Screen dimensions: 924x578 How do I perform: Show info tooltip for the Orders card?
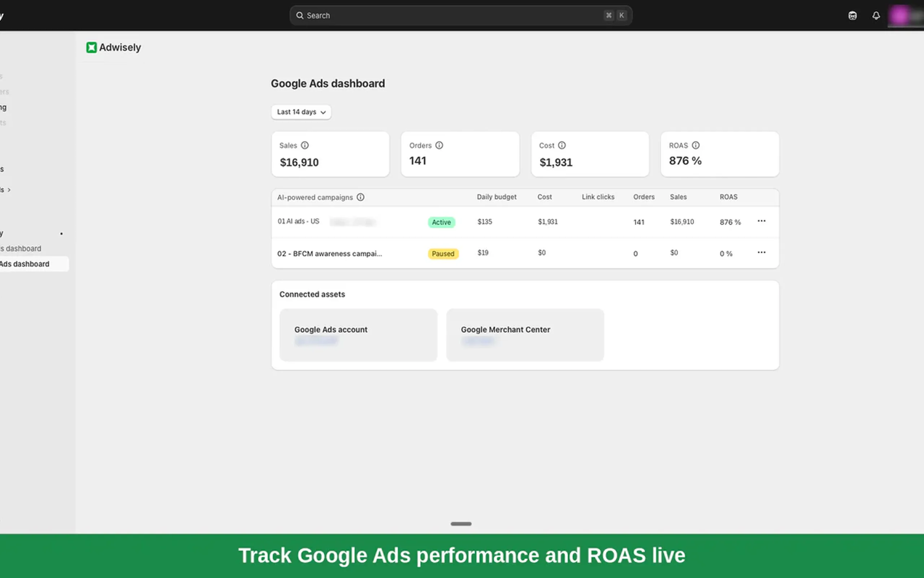pos(439,145)
